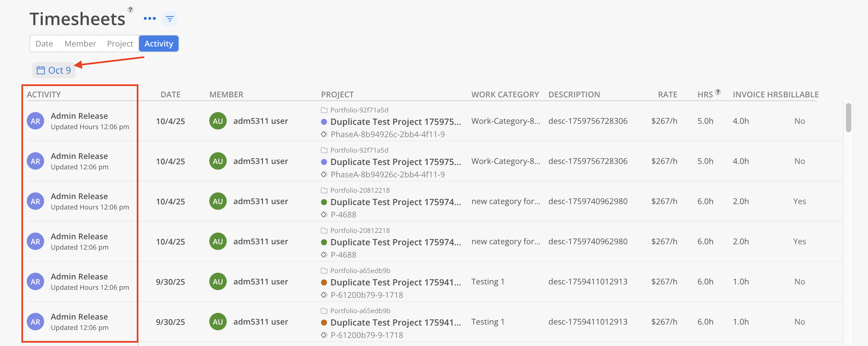
Task: Click the help icon beside Timesheets title
Action: tap(130, 9)
